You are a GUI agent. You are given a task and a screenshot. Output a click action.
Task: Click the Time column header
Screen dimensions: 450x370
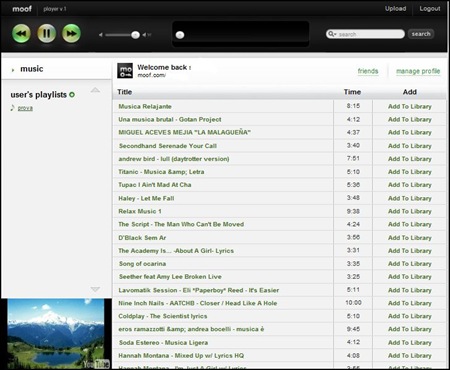(352, 92)
